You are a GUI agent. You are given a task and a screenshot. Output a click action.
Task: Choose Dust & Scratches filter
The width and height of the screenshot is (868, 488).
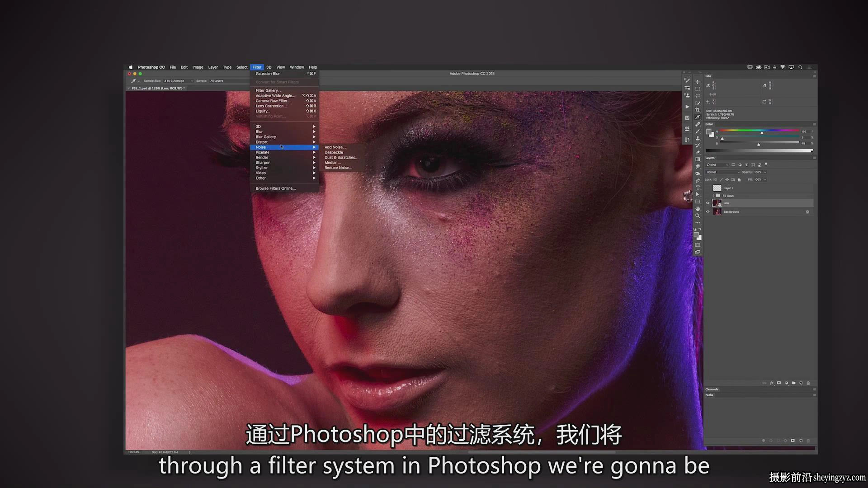(x=341, y=158)
